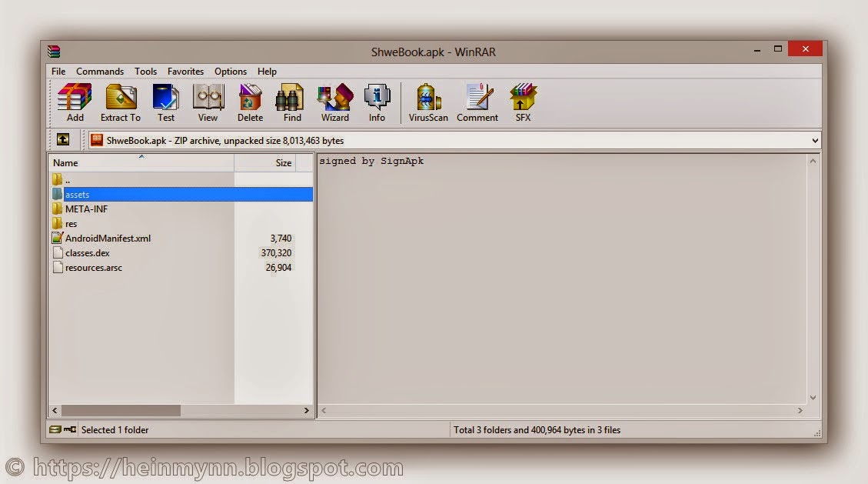Select the AndroidManifest.xml file name
The width and height of the screenshot is (868, 484).
click(x=108, y=238)
